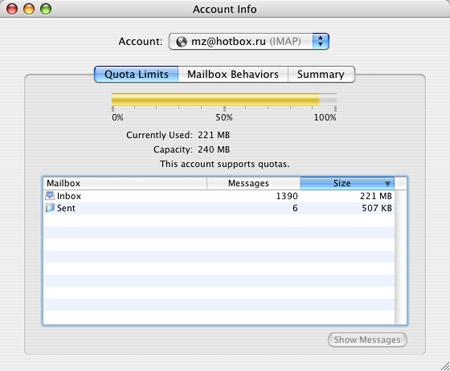This screenshot has height=371, width=450.
Task: Click the yellow minimize window button
Action: click(29, 9)
